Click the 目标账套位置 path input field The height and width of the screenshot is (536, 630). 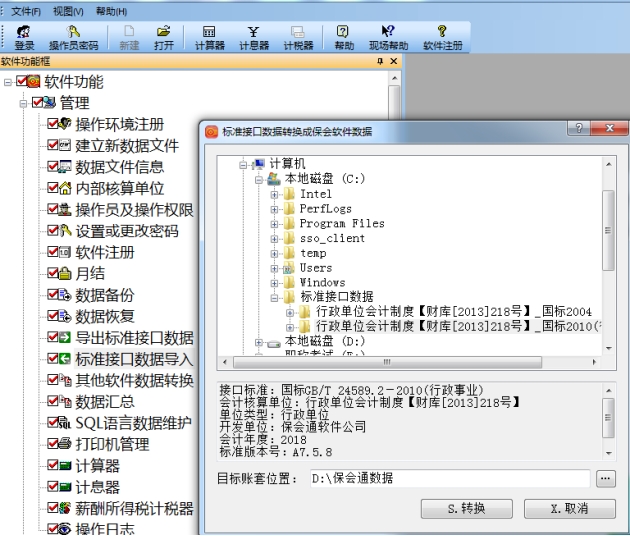448,478
